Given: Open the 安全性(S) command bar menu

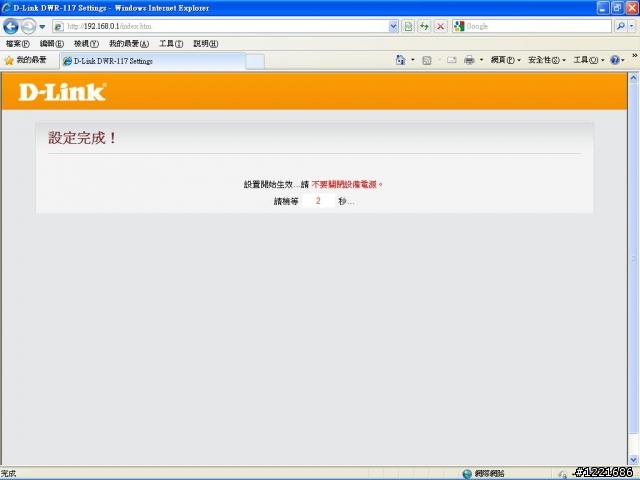Looking at the screenshot, I should (547, 60).
